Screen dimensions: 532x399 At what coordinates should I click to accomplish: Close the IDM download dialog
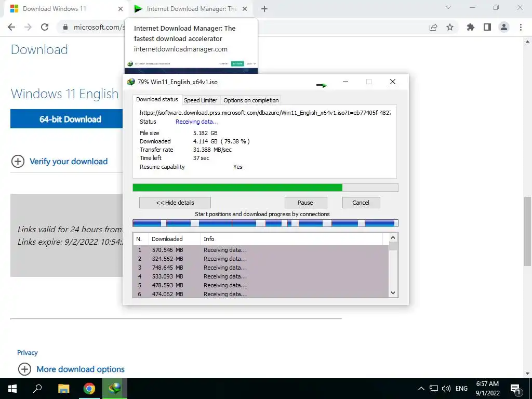point(393,82)
